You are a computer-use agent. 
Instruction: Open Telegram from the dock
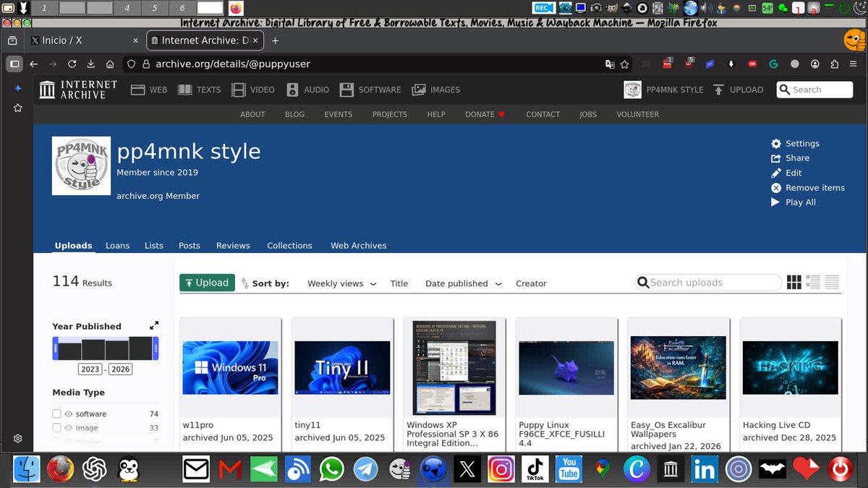click(x=366, y=470)
